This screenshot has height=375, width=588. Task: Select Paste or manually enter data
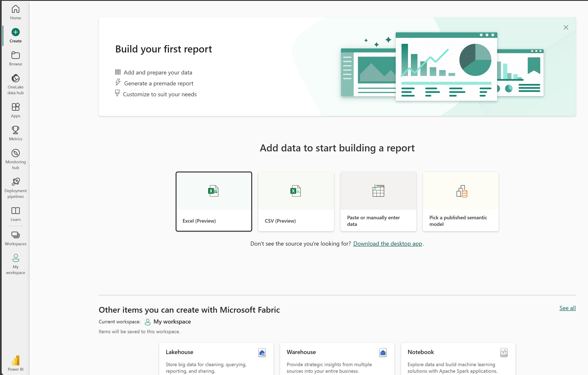pyautogui.click(x=378, y=201)
